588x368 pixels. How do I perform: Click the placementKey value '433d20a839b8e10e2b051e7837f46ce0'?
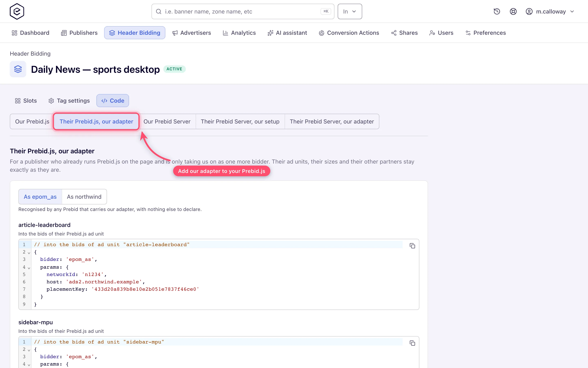tap(145, 289)
